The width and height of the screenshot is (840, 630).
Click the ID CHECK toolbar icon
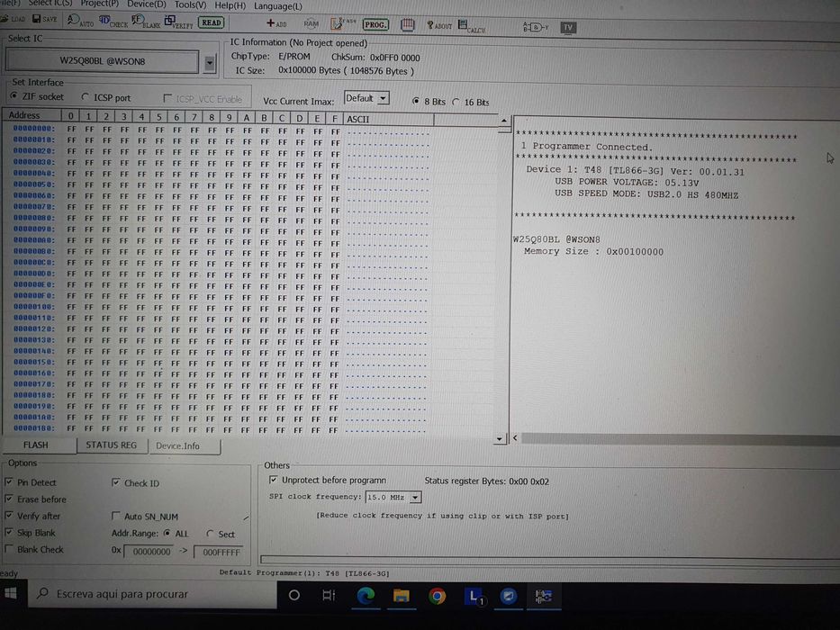(113, 22)
